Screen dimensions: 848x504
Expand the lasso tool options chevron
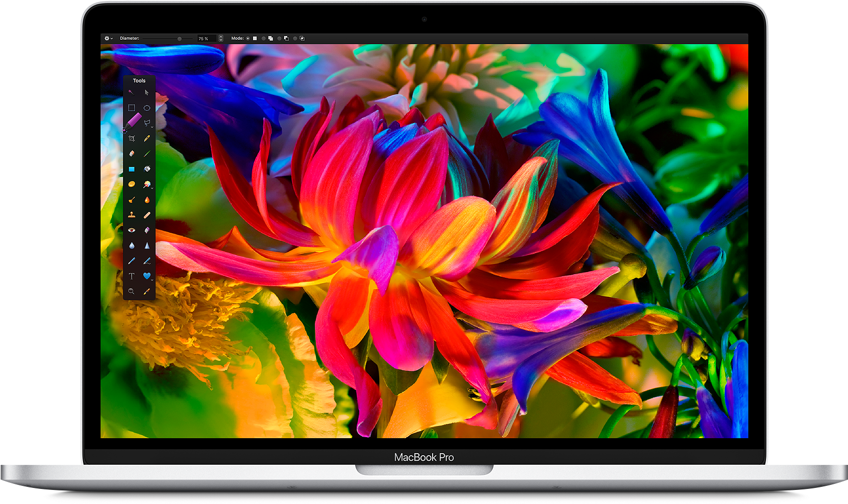click(152, 127)
